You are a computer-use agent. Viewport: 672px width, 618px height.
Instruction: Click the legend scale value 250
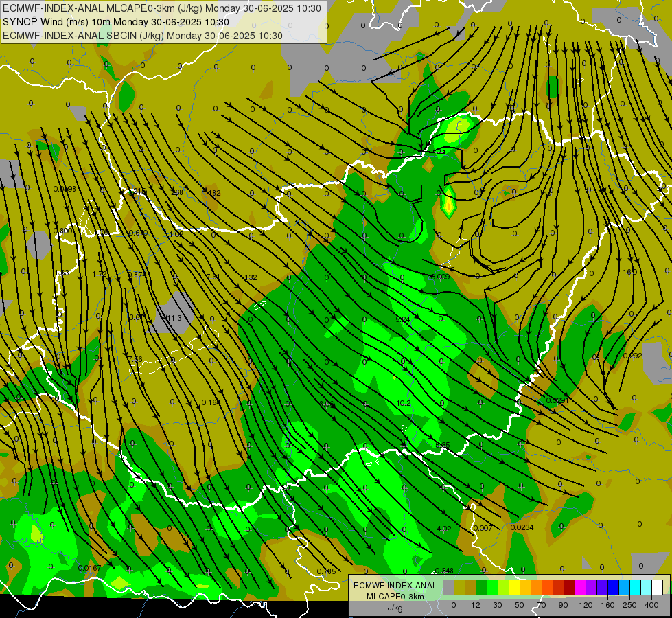(629, 605)
